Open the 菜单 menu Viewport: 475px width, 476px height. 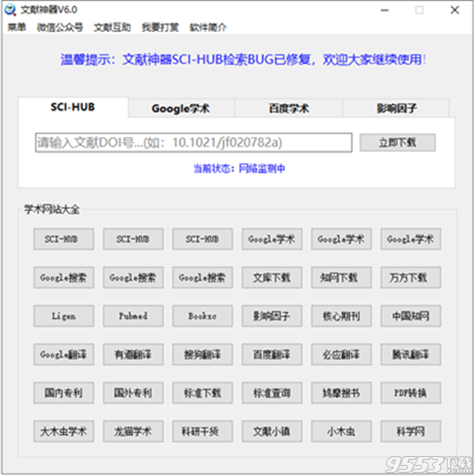pos(16,27)
